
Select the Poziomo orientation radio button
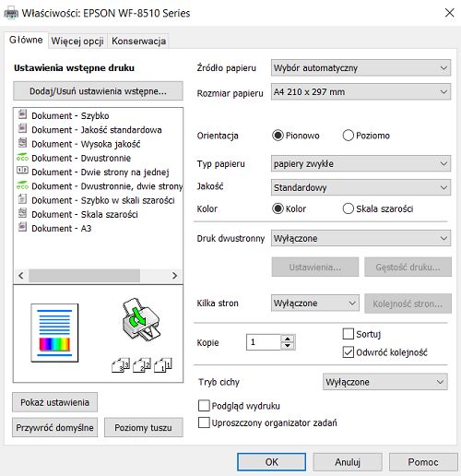(349, 136)
